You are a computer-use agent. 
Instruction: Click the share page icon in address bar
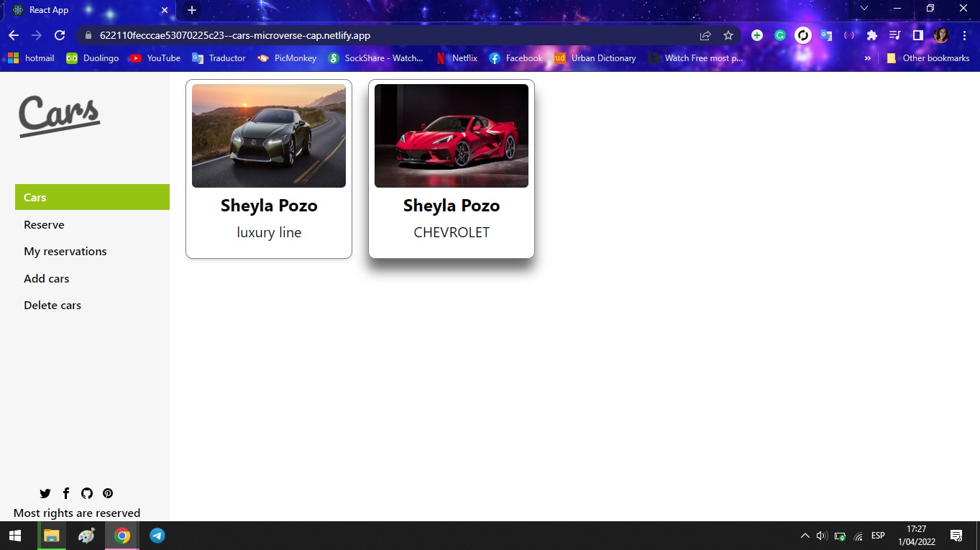coord(705,35)
